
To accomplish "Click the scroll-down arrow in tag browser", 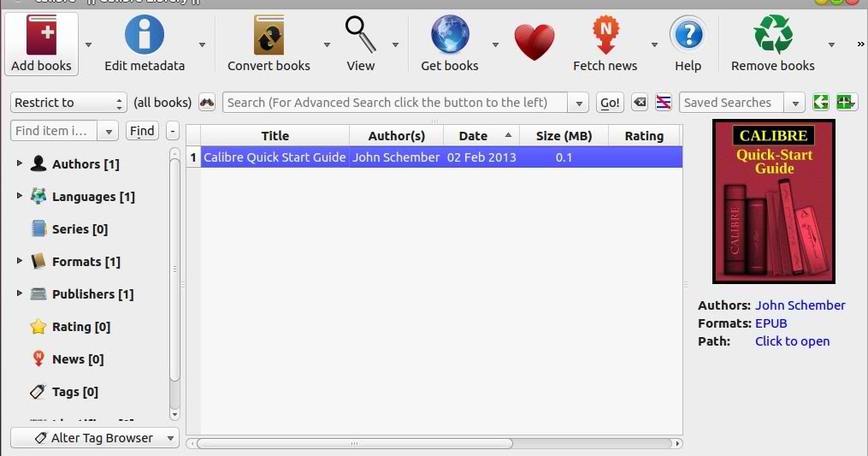I will pos(174,414).
